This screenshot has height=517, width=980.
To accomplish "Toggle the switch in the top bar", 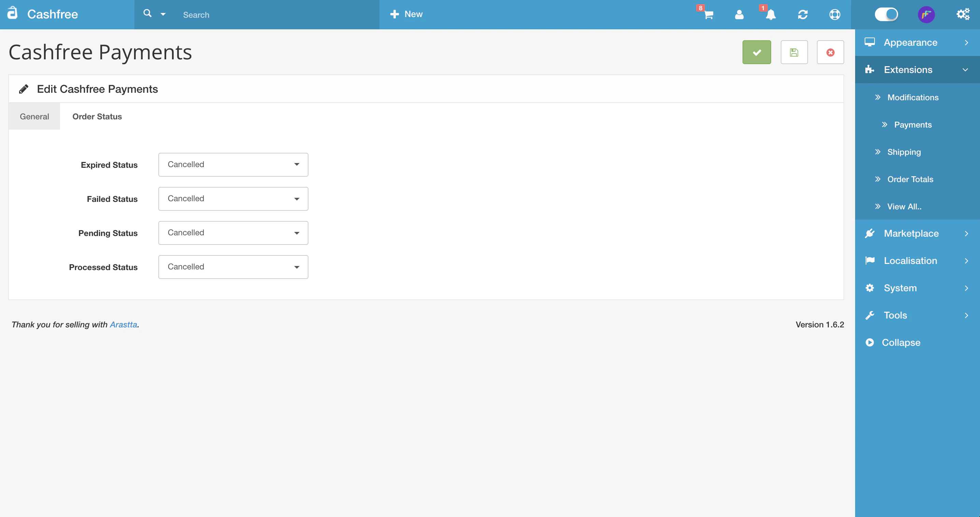I will 886,15.
